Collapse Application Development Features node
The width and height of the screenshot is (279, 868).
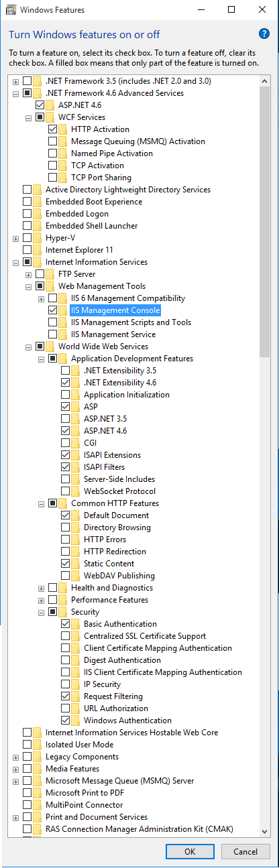41,359
